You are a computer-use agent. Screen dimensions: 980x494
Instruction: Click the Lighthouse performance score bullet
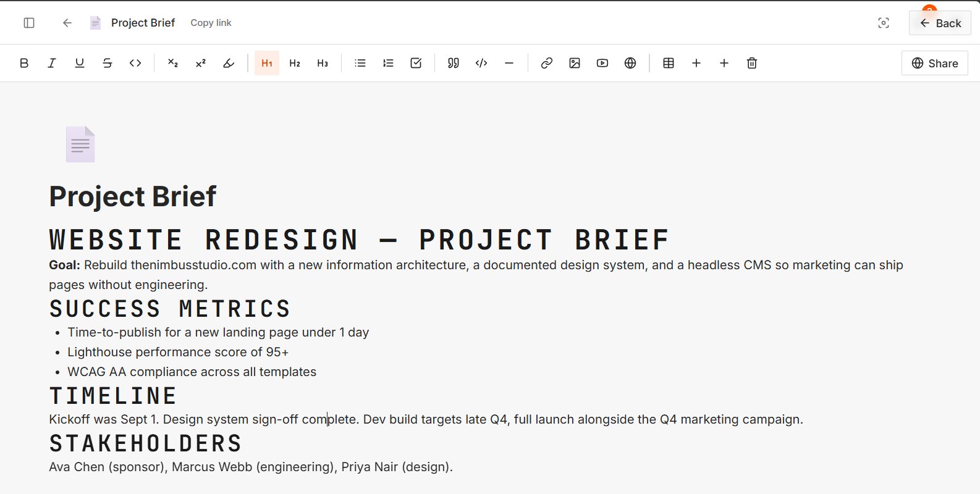tap(178, 352)
